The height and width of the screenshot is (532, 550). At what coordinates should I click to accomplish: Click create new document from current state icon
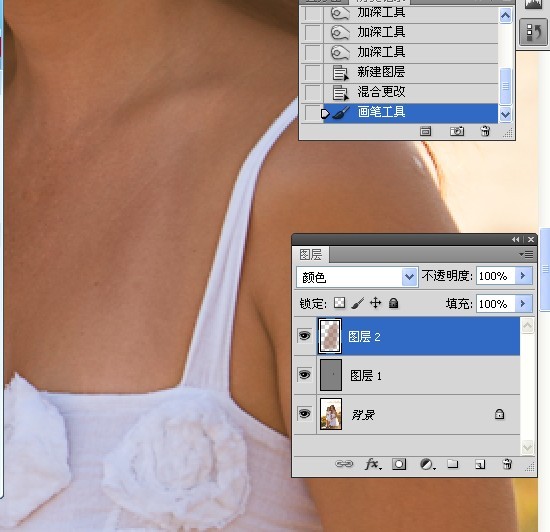click(425, 132)
